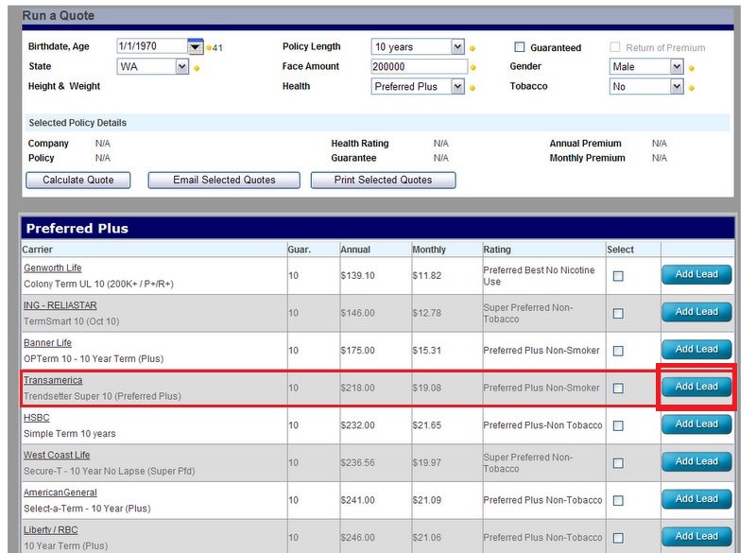Image resolution: width=756 pixels, height=553 pixels.
Task: Open the Genworth Life carrier link
Action: tap(53, 268)
